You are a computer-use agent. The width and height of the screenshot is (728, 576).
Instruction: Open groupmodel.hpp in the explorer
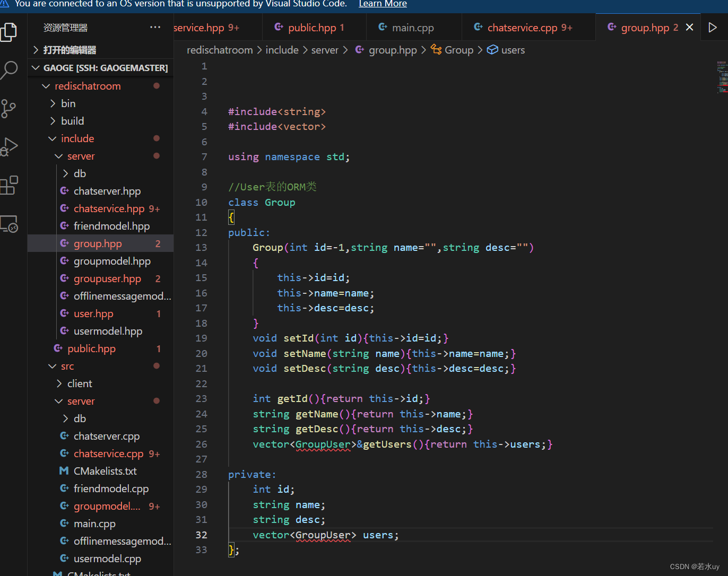[100, 261]
